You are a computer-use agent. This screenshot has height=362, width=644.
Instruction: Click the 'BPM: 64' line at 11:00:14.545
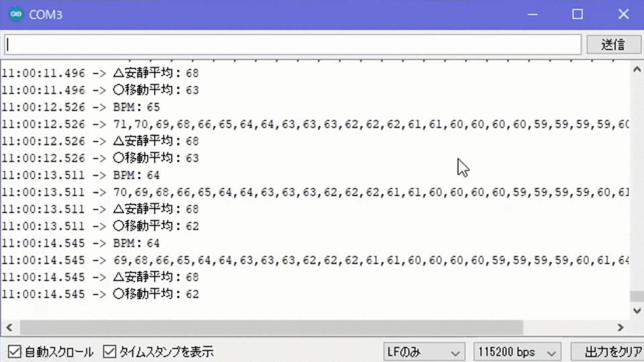80,243
